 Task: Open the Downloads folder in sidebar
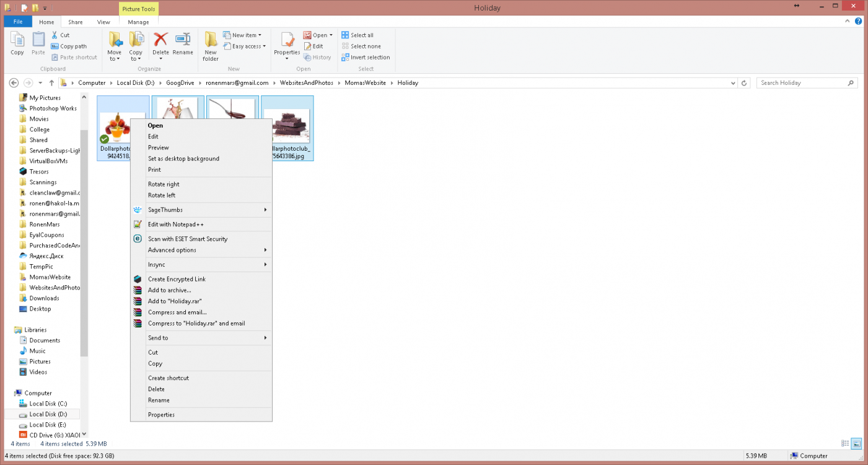click(44, 298)
